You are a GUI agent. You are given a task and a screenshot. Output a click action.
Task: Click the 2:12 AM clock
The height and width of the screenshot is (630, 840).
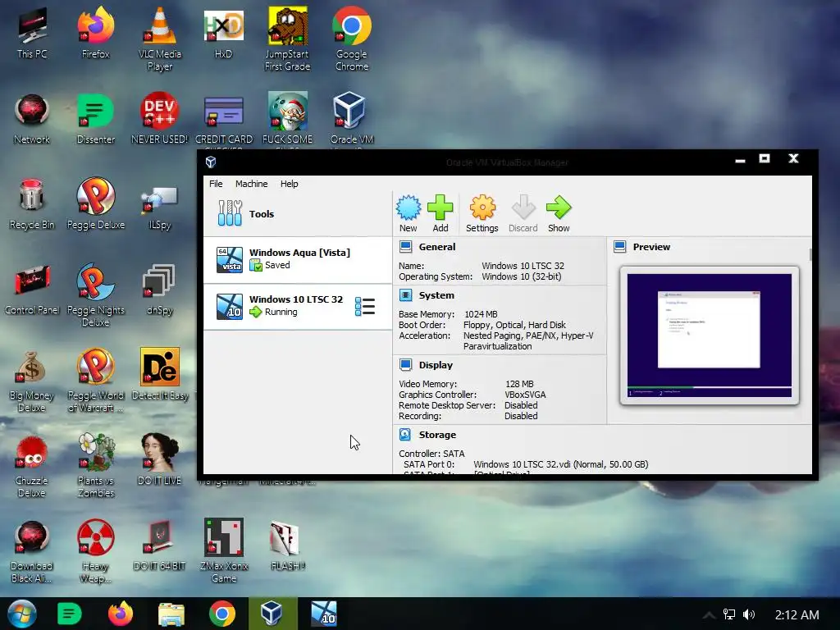pyautogui.click(x=797, y=615)
